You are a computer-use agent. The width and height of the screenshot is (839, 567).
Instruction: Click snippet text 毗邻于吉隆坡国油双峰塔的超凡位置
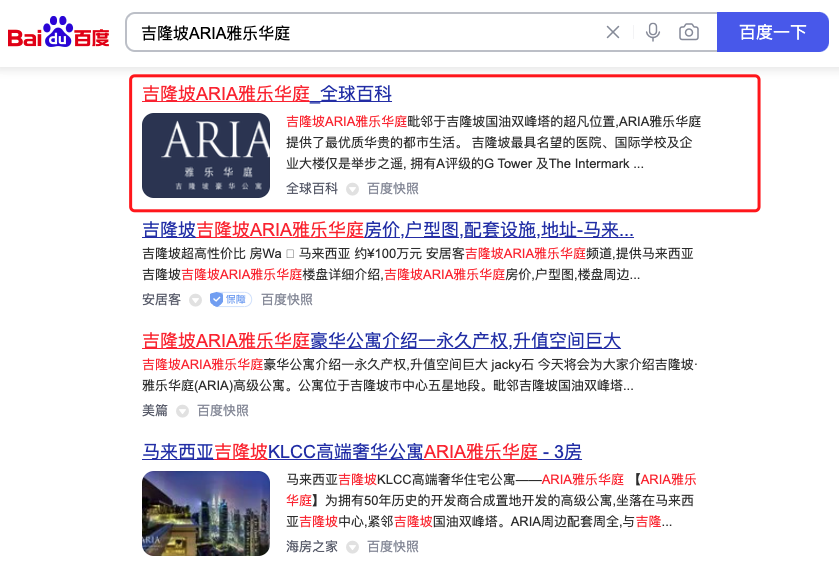point(511,121)
